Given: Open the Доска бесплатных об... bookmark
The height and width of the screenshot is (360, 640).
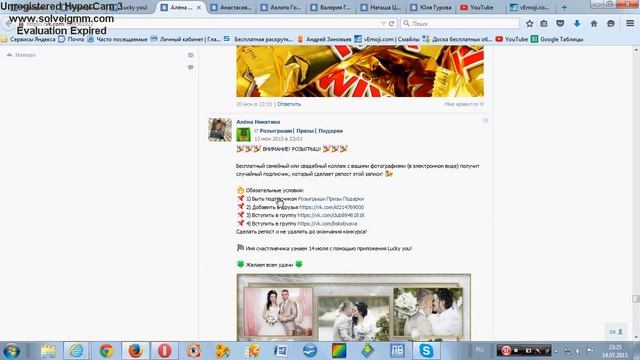Looking at the screenshot, I should click(458, 39).
